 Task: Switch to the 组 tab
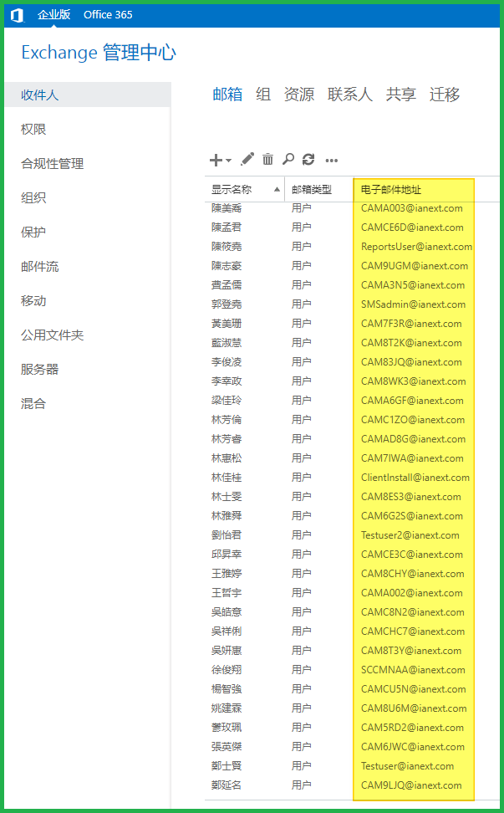263,95
